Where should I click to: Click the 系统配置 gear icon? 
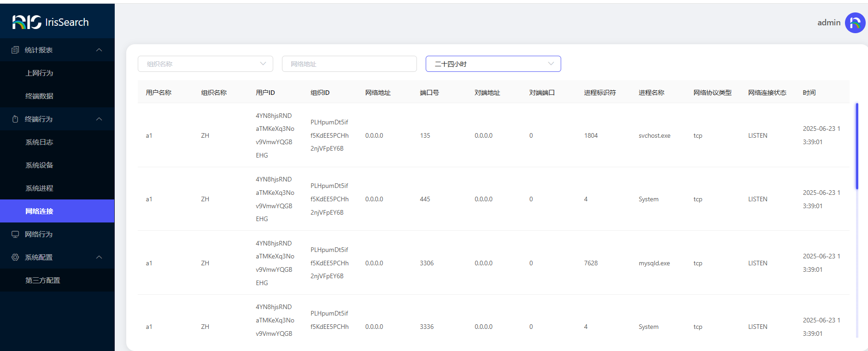[x=15, y=257]
